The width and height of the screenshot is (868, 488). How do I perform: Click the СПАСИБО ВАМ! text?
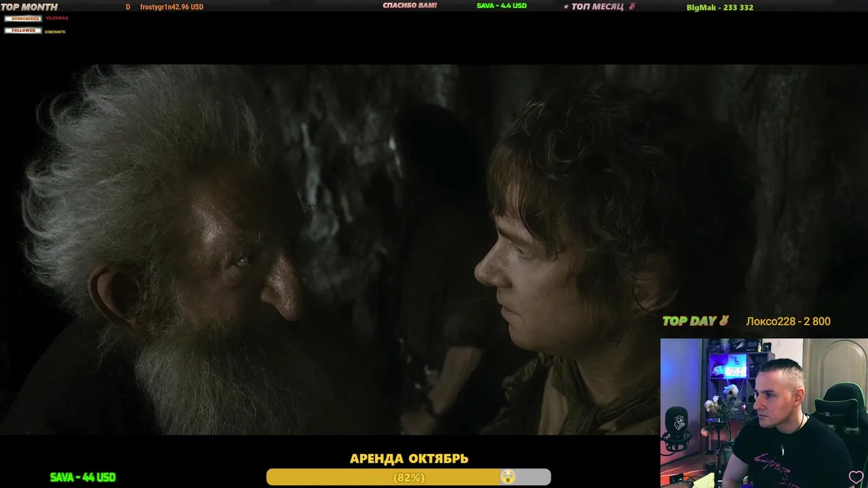(x=410, y=5)
